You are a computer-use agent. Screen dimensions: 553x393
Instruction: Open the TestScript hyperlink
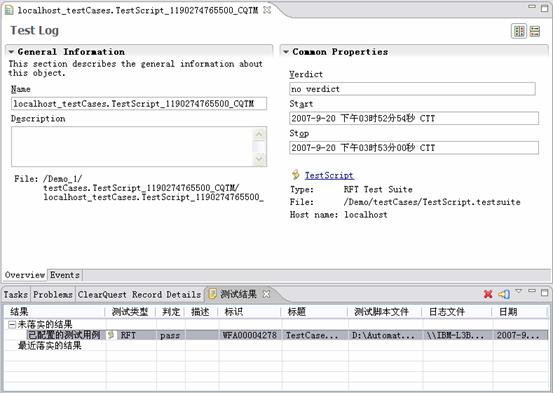[x=329, y=175]
